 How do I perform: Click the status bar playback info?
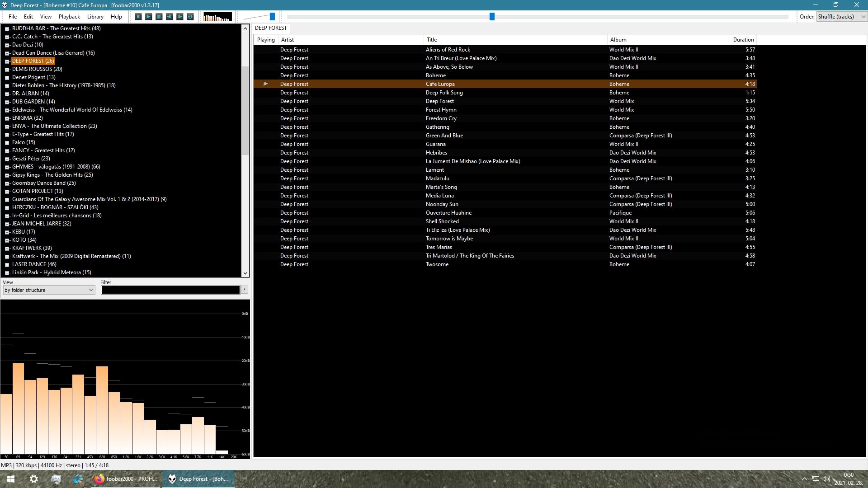[x=55, y=465]
